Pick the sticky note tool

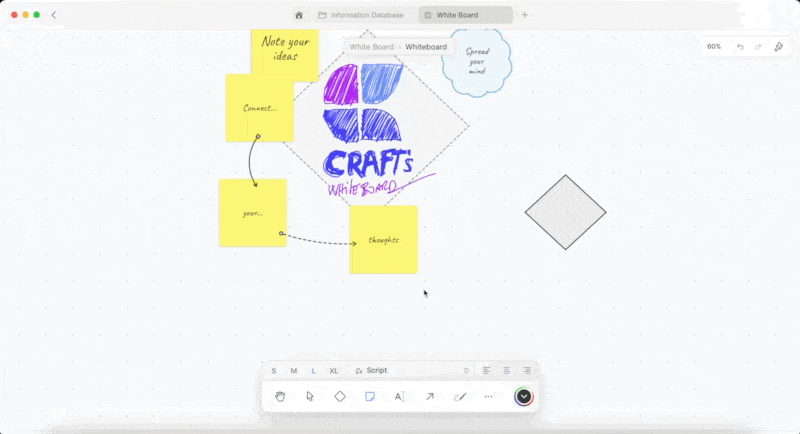tap(370, 396)
